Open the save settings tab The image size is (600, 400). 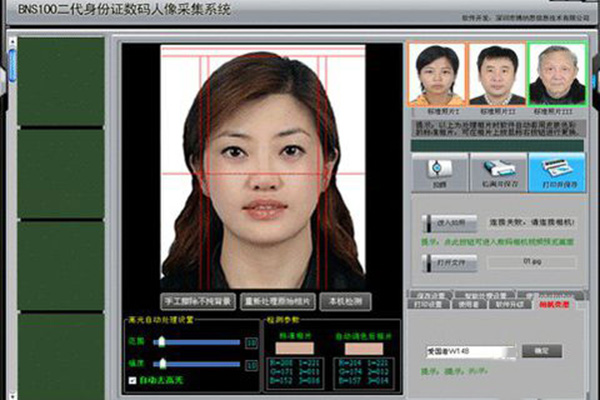[432, 296]
